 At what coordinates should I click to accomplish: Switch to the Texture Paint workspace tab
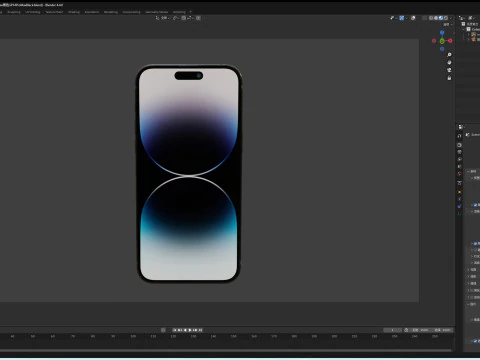(x=54, y=12)
